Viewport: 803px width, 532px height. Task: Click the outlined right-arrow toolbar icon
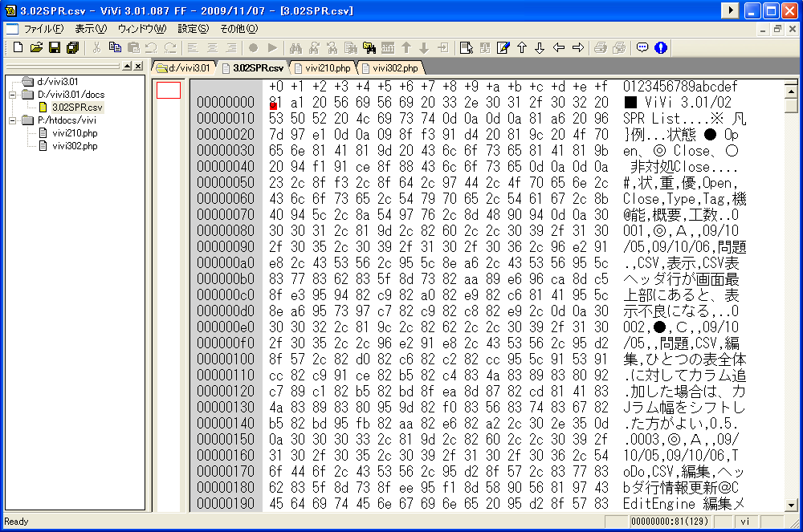(577, 47)
